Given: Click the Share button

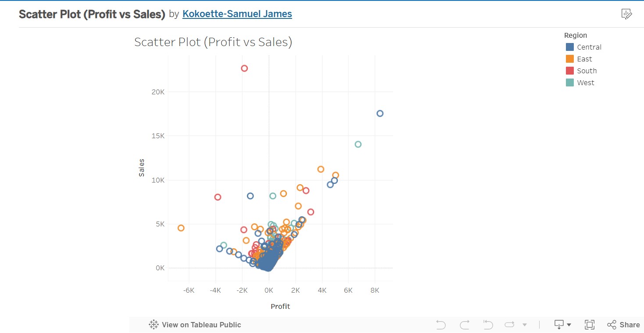Looking at the screenshot, I should 623,325.
